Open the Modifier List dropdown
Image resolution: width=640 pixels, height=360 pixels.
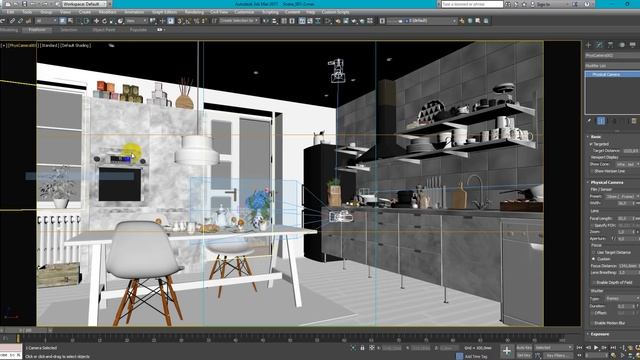[612, 66]
